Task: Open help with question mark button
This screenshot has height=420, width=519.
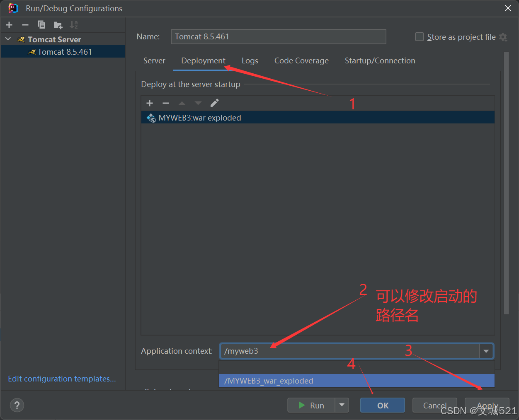Action: 17,405
